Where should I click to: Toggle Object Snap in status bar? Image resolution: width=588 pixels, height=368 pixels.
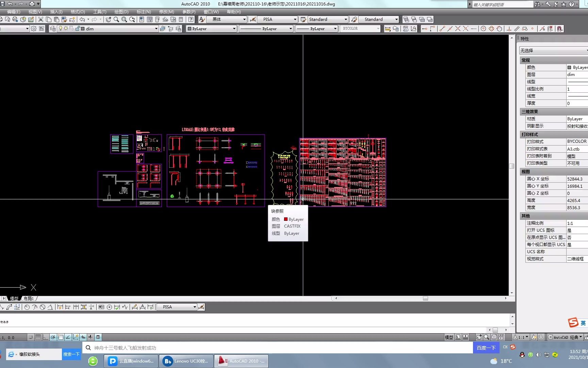point(61,337)
